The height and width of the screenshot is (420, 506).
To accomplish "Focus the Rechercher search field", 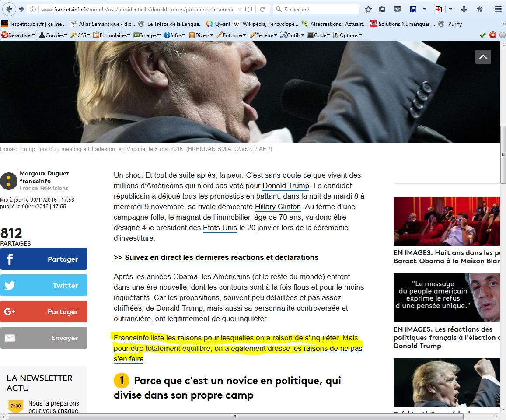I will tap(316, 9).
